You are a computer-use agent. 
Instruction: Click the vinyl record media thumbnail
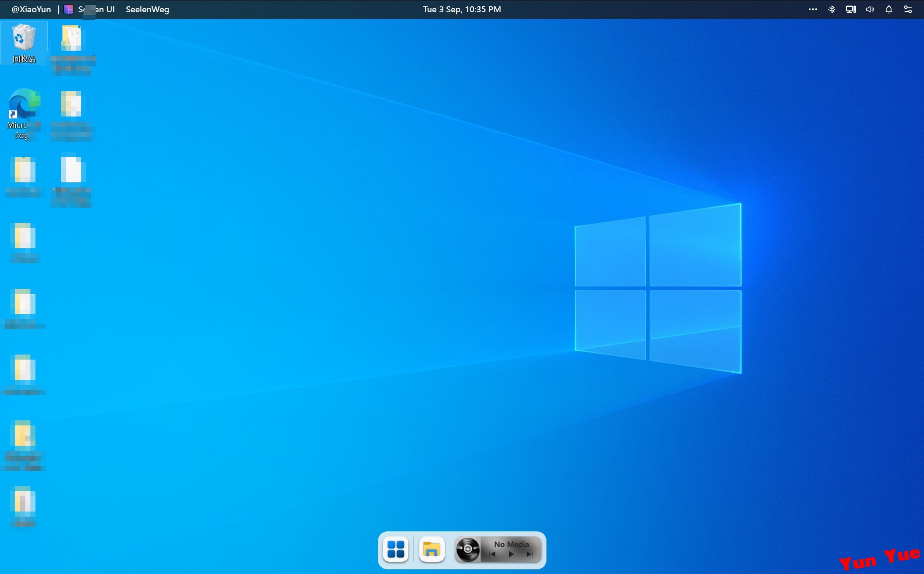pos(468,550)
